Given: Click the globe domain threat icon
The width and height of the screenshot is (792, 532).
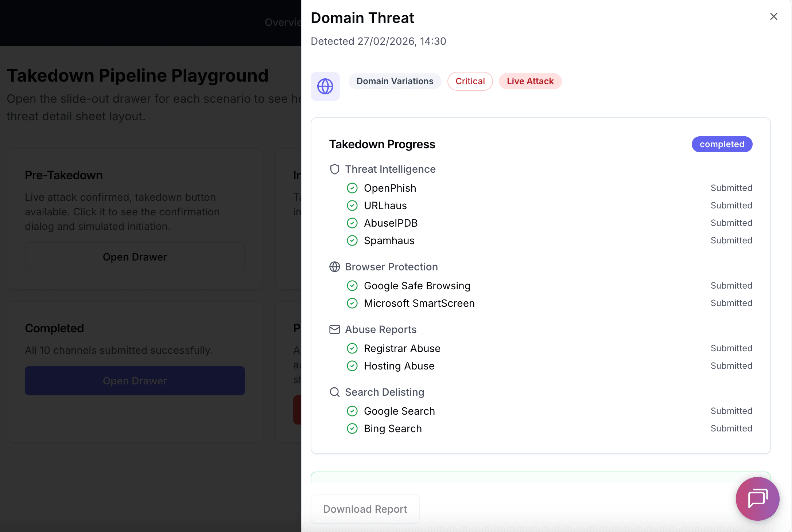Looking at the screenshot, I should [325, 86].
